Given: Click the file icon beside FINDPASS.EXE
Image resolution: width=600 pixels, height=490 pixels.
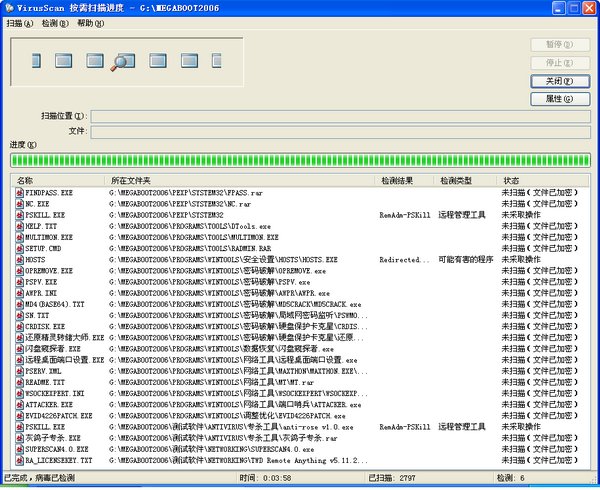Looking at the screenshot, I should click(19, 191).
